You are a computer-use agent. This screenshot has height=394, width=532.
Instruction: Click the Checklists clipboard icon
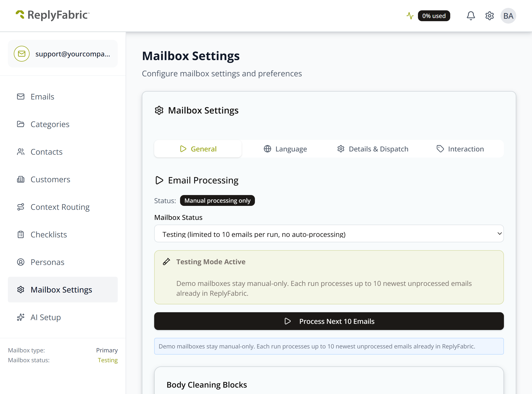(x=21, y=234)
